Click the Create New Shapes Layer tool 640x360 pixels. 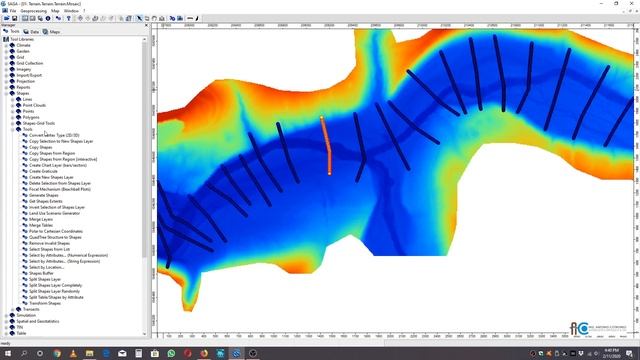coord(51,177)
